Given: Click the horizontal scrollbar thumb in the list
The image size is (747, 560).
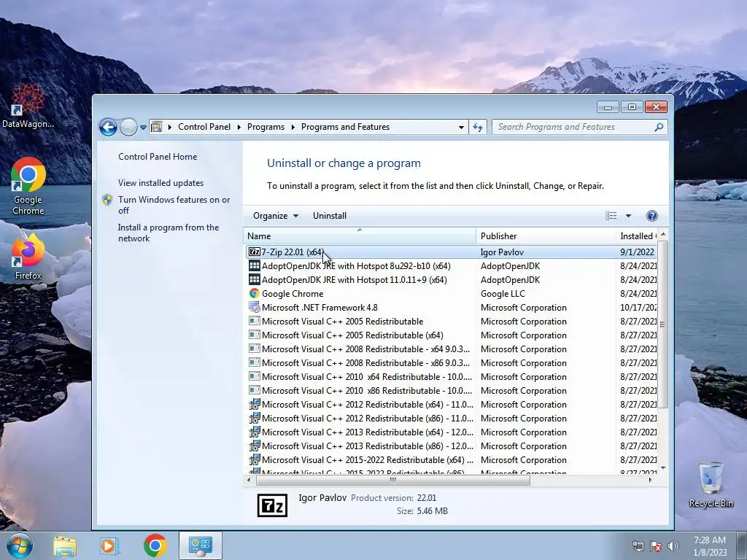Looking at the screenshot, I should tap(393, 480).
